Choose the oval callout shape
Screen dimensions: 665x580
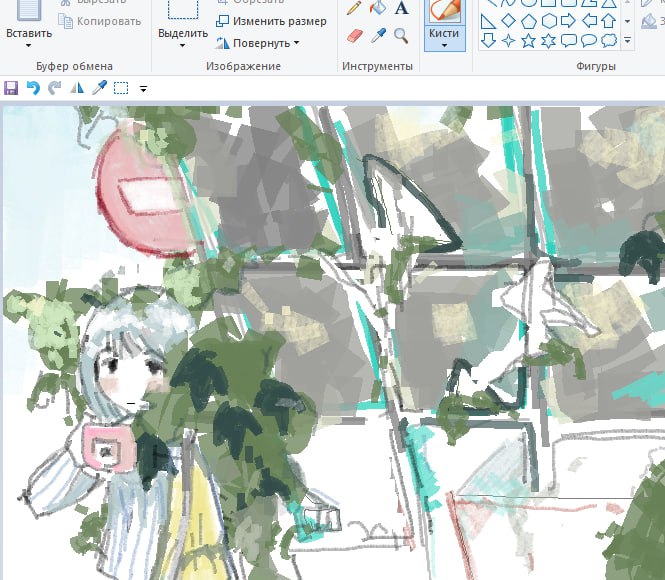tap(589, 41)
